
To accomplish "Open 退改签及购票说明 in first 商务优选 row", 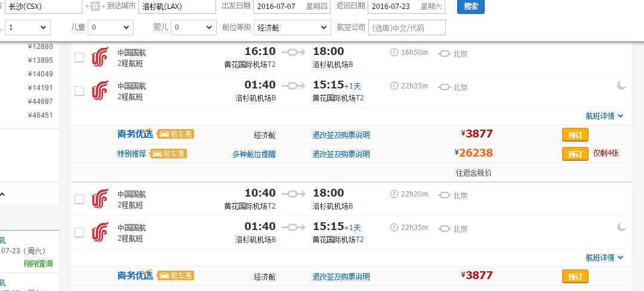I will click(341, 135).
